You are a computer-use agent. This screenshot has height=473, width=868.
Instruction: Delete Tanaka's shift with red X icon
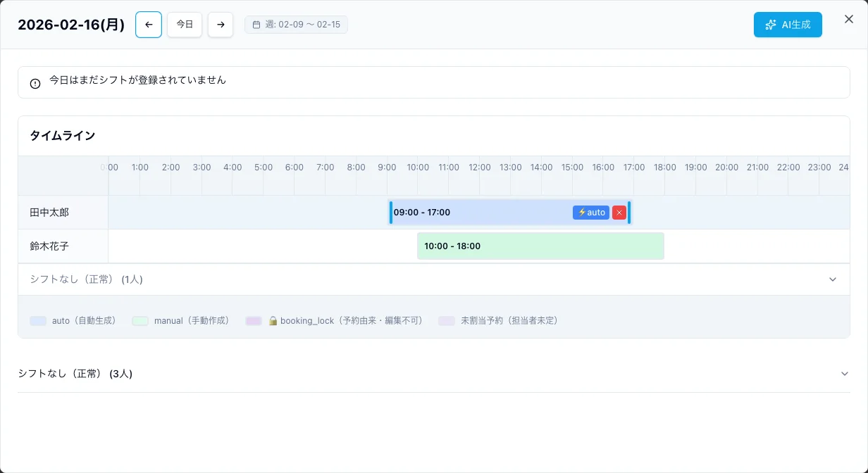pyautogui.click(x=619, y=213)
